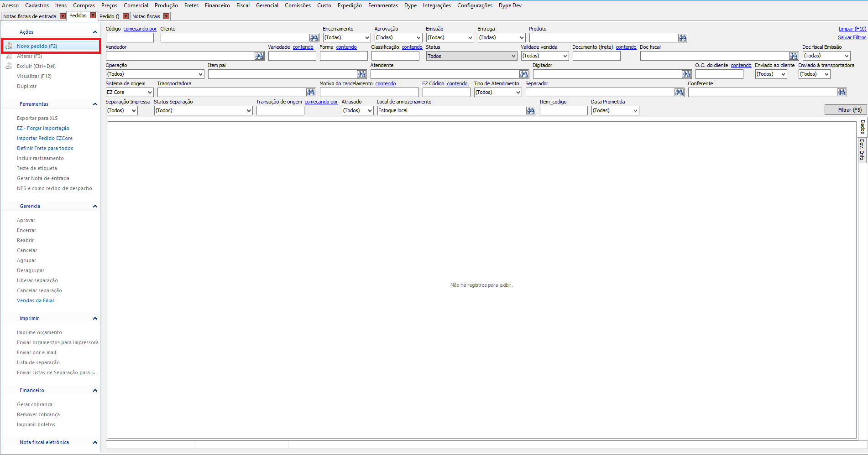Open the Digitador lookup binoculars icon

tap(686, 74)
